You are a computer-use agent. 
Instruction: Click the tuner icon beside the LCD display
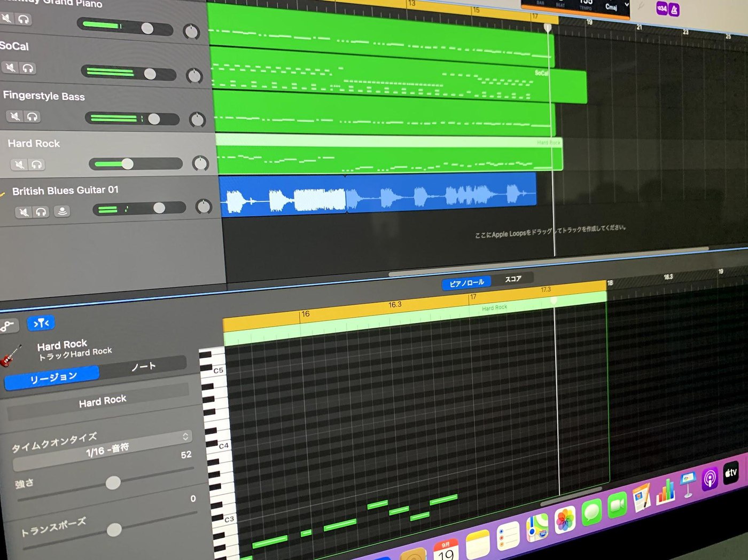tap(642, 5)
